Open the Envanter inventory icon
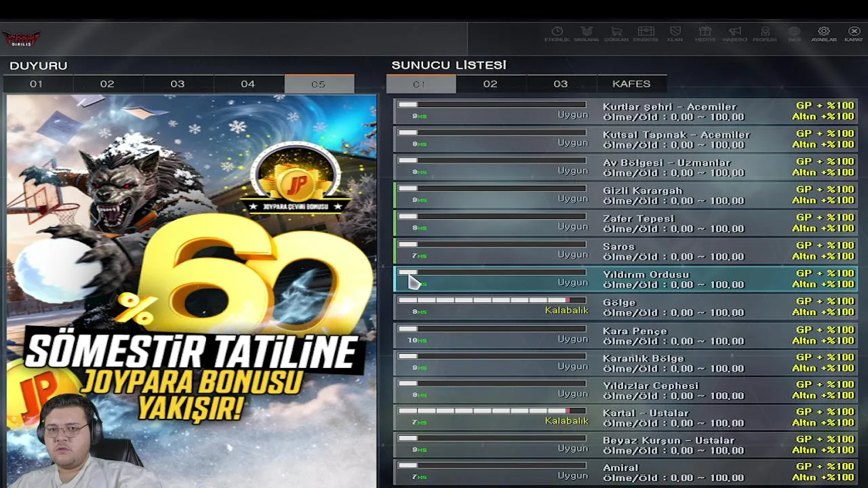868x488 pixels. (646, 35)
